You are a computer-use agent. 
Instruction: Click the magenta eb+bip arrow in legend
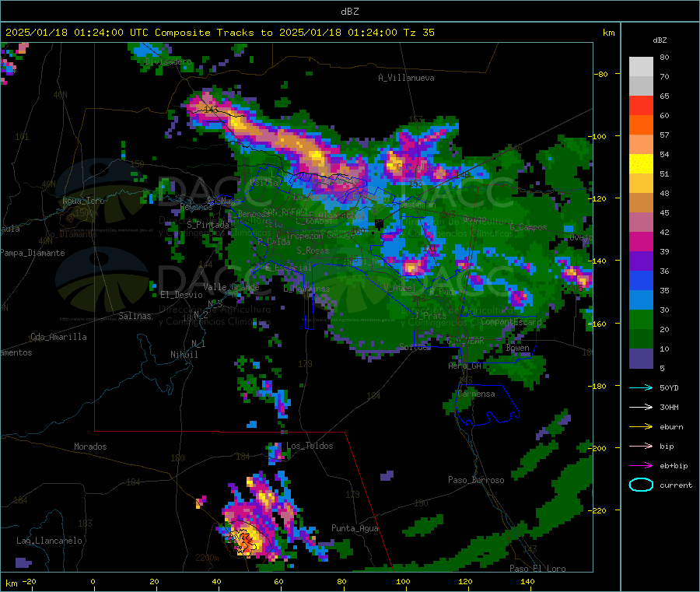click(x=641, y=466)
